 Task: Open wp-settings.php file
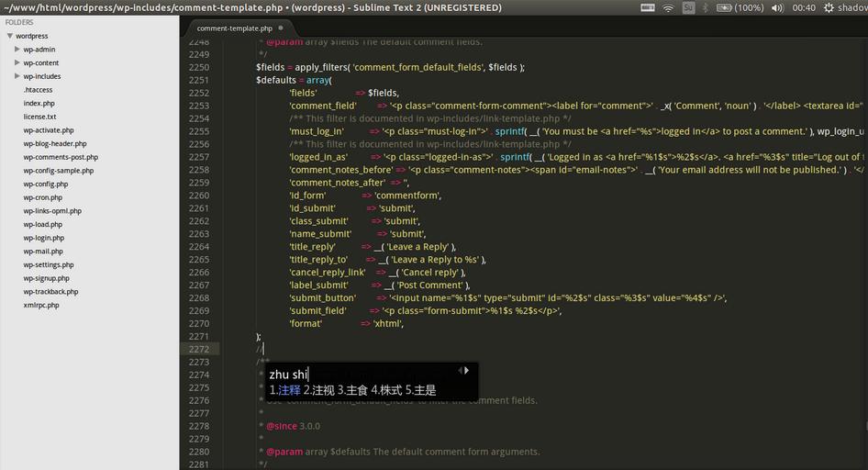click(48, 264)
